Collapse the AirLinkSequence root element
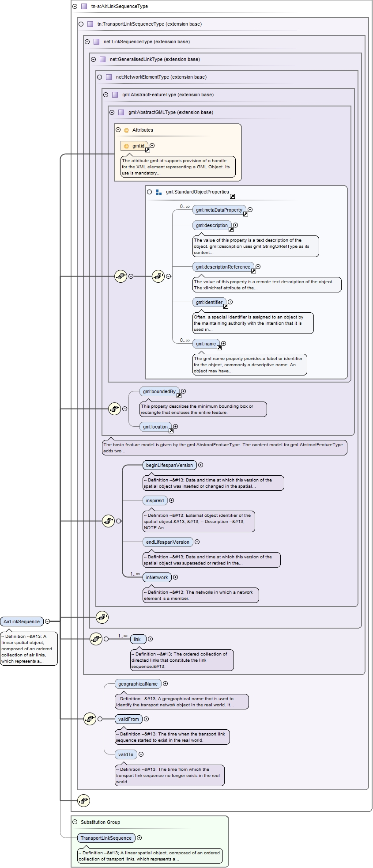This screenshot has width=373, height=868. tap(48, 621)
